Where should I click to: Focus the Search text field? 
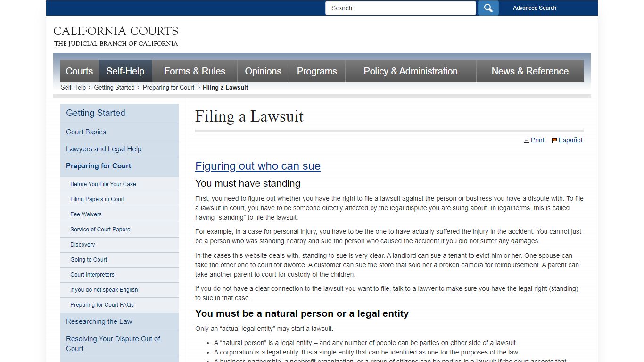point(400,8)
